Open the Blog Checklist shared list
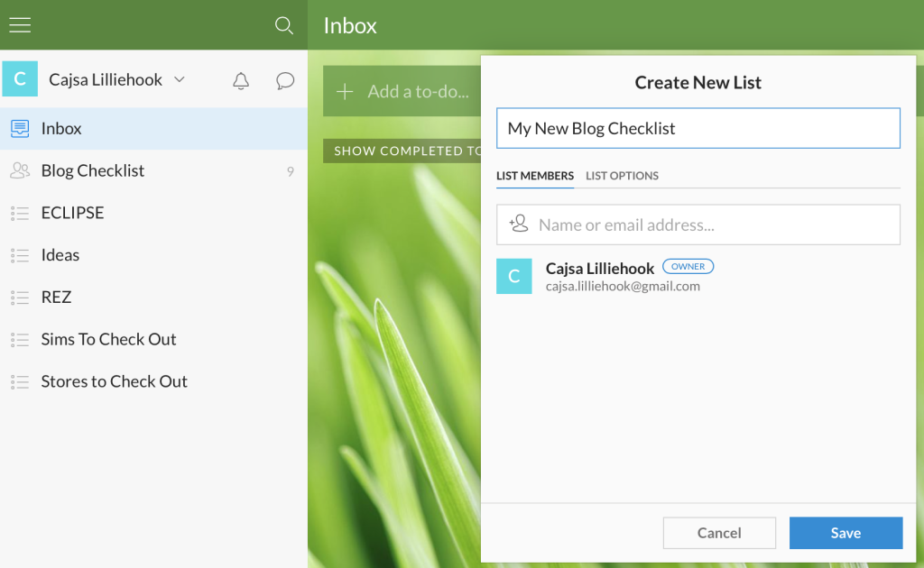 pyautogui.click(x=92, y=170)
